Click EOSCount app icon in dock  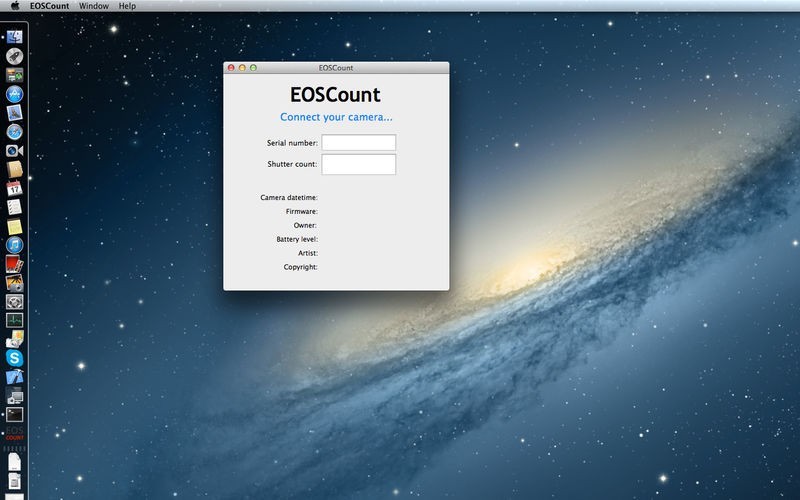click(14, 433)
